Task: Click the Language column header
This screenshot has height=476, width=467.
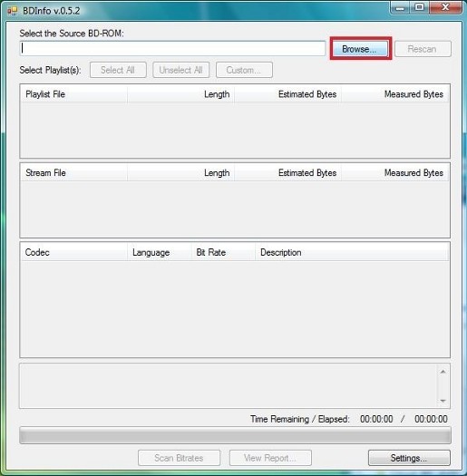Action: coord(160,252)
